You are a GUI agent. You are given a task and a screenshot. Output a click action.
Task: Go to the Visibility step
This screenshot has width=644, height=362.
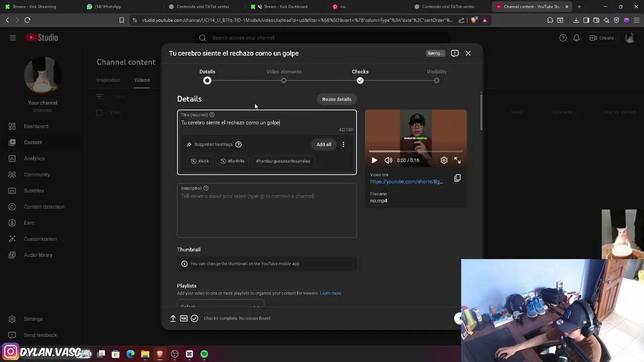point(437,76)
